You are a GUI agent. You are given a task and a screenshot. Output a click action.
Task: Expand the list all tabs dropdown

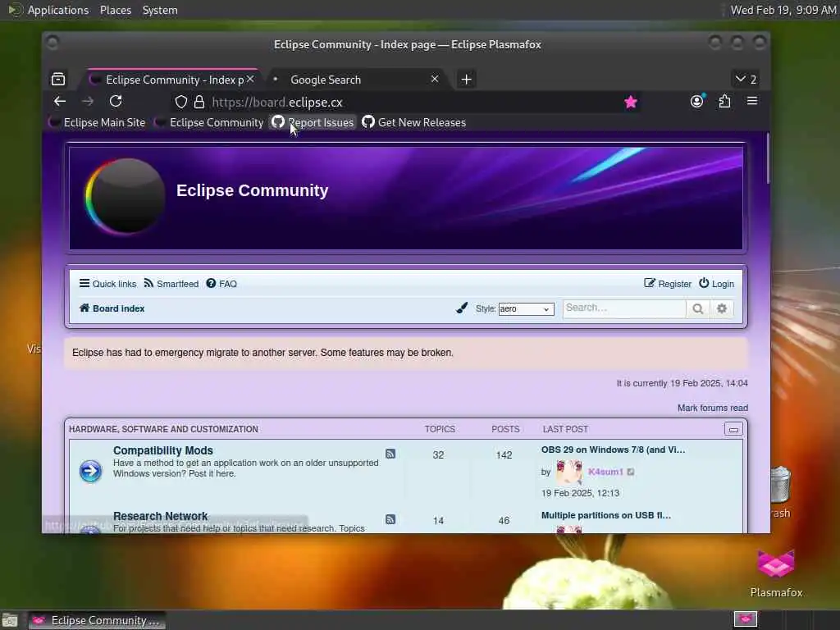(x=746, y=80)
